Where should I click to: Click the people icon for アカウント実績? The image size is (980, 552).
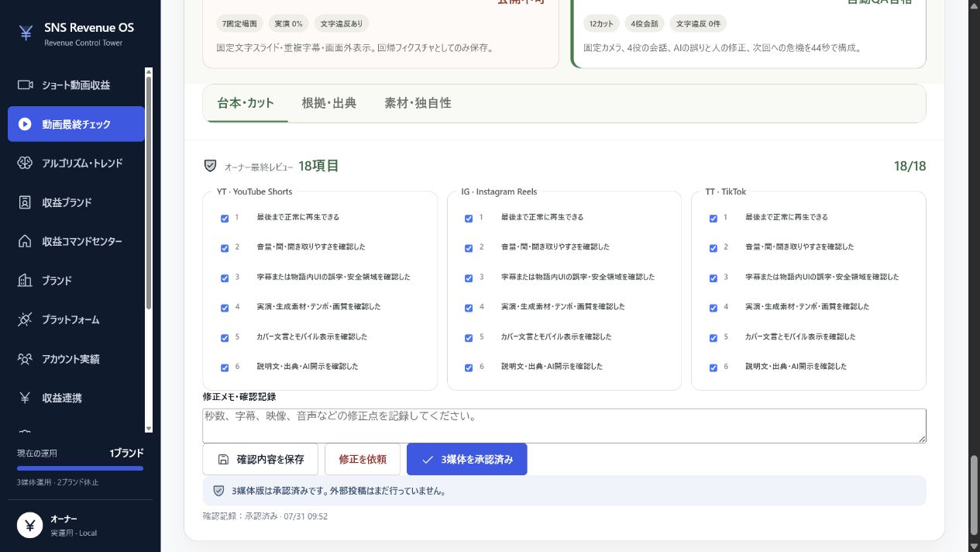[25, 359]
